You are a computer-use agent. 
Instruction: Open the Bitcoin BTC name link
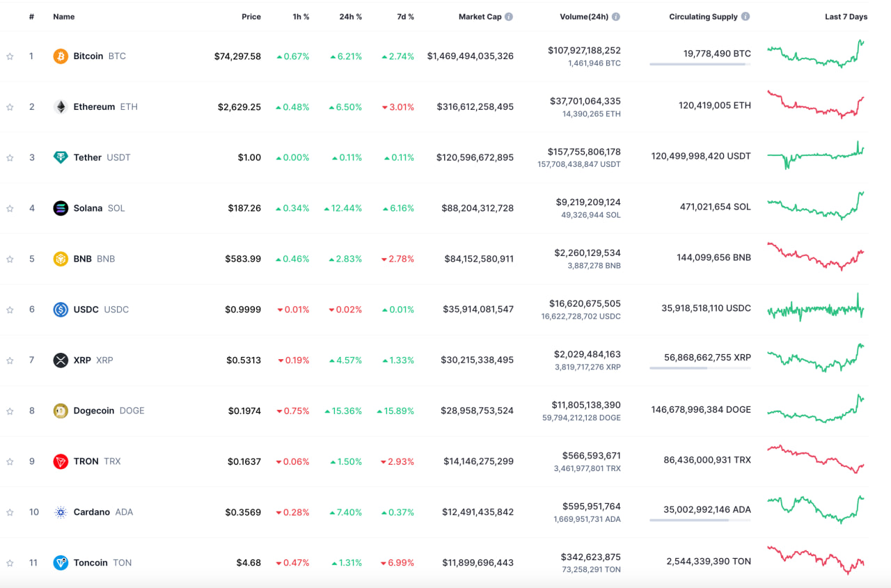click(100, 56)
